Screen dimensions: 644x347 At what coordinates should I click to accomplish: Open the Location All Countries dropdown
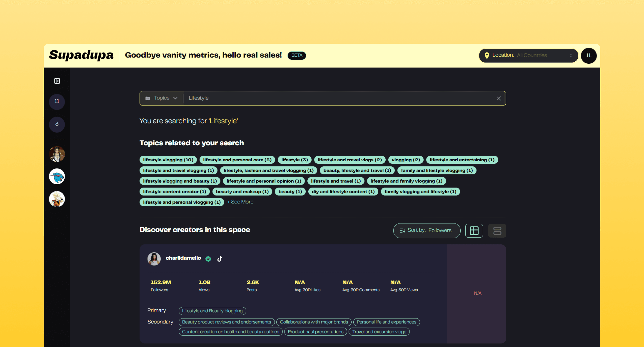[528, 55]
